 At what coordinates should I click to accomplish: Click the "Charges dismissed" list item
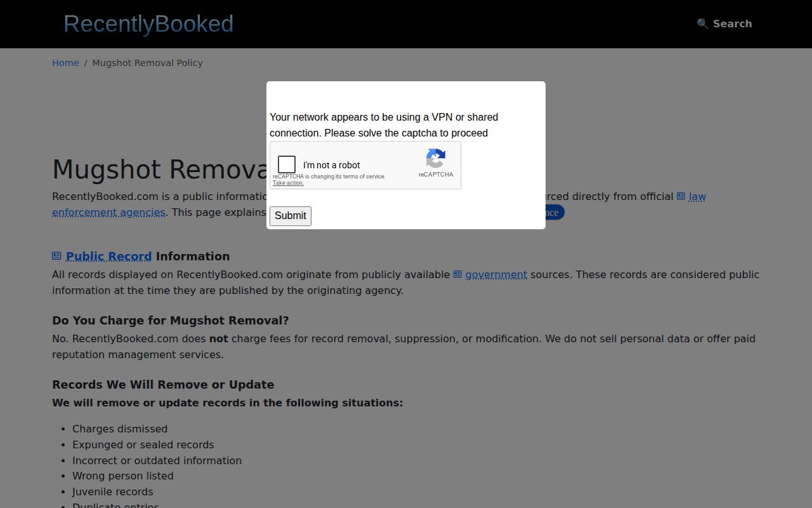tap(120, 429)
